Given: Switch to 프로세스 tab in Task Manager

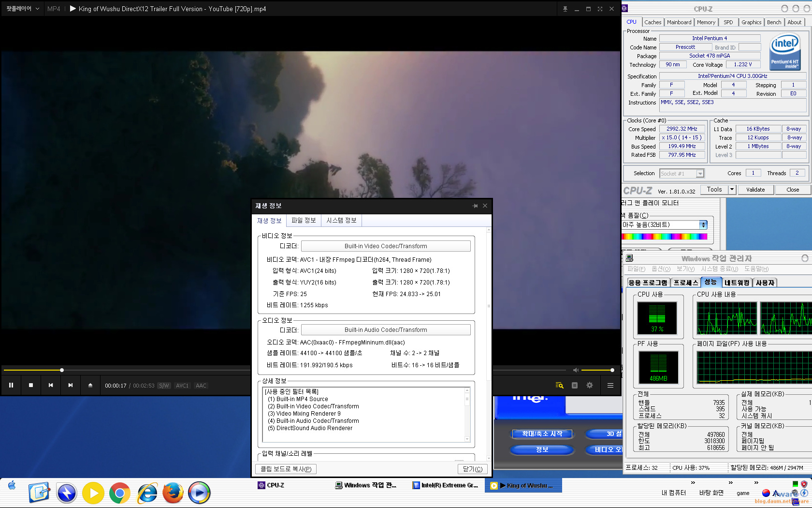Looking at the screenshot, I should (x=686, y=283).
